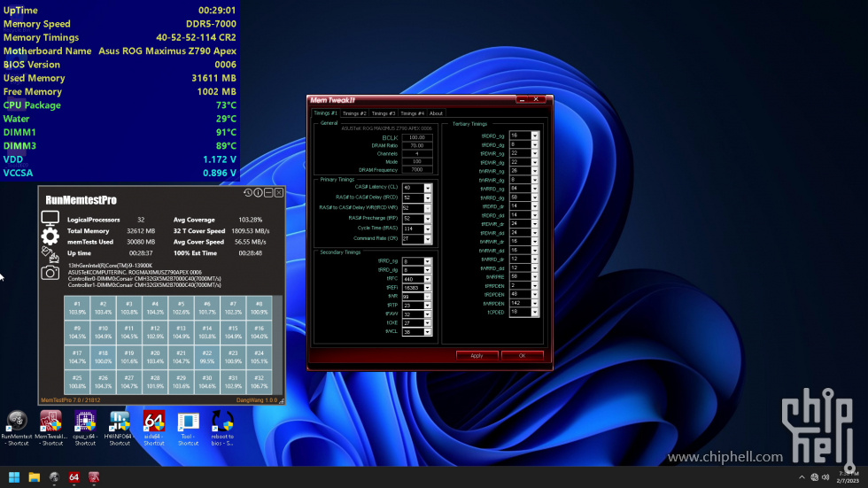Expand the tREFi dropdown

tap(427, 288)
